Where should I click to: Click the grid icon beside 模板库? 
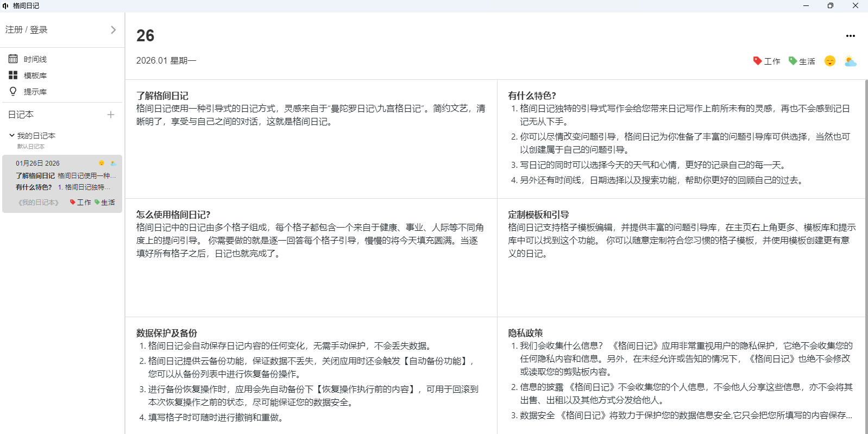(x=13, y=75)
